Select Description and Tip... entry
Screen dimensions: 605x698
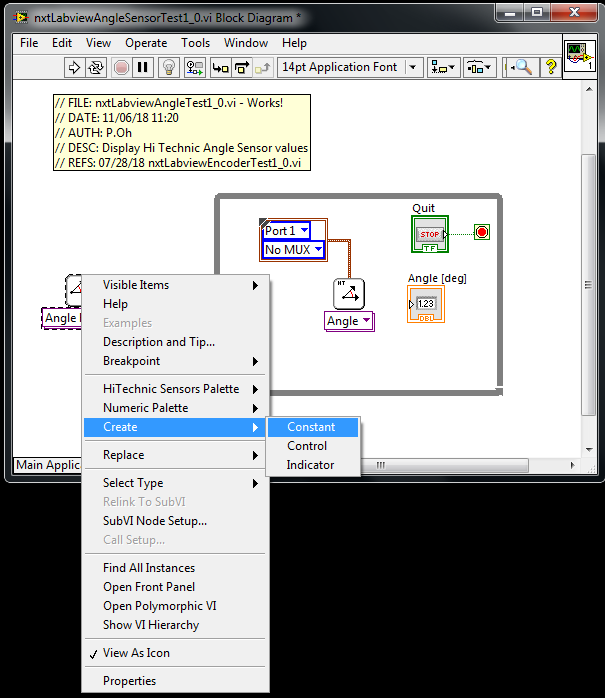tap(176, 342)
